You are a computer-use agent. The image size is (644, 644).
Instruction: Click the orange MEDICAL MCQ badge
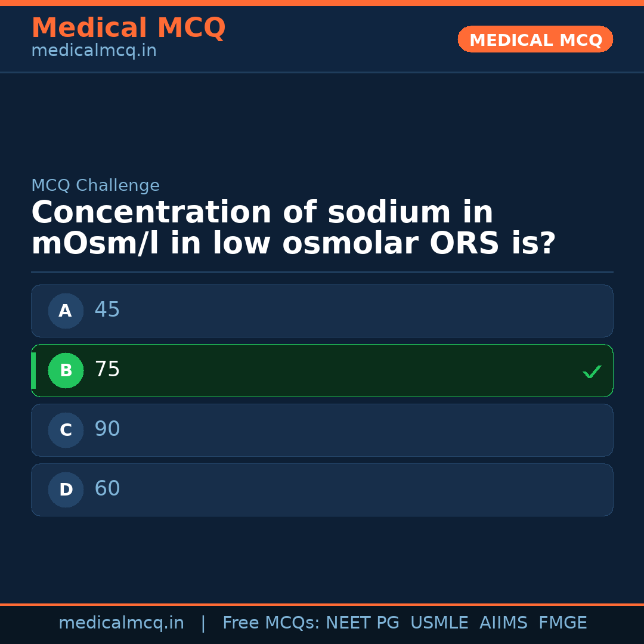[x=535, y=39]
